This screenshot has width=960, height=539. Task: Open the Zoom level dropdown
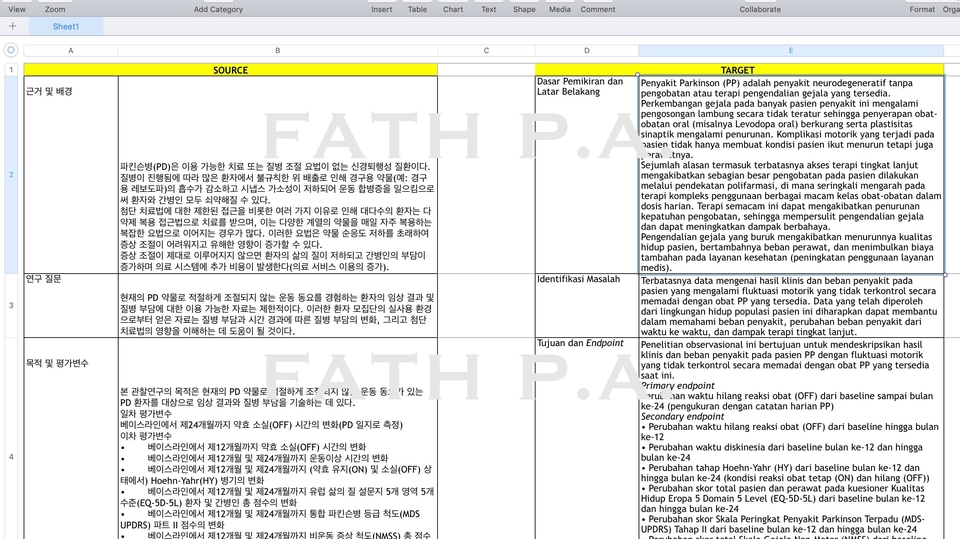point(55,9)
